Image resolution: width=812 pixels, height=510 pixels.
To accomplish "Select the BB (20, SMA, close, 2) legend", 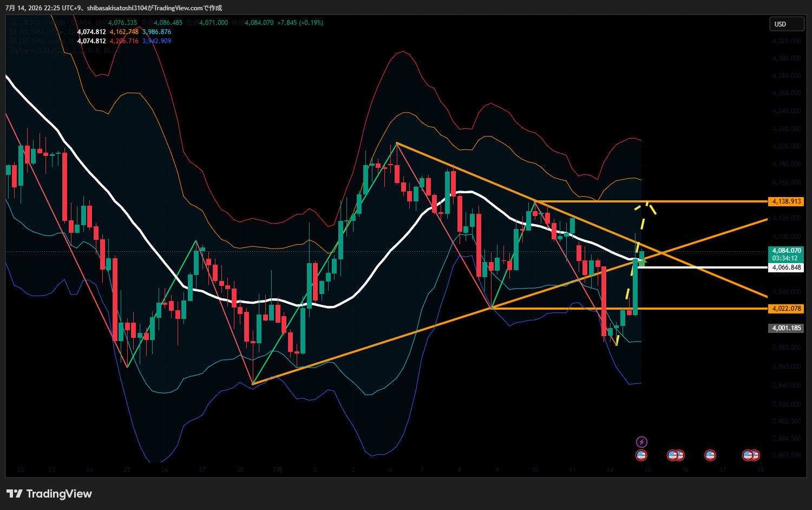I will [x=42, y=32].
